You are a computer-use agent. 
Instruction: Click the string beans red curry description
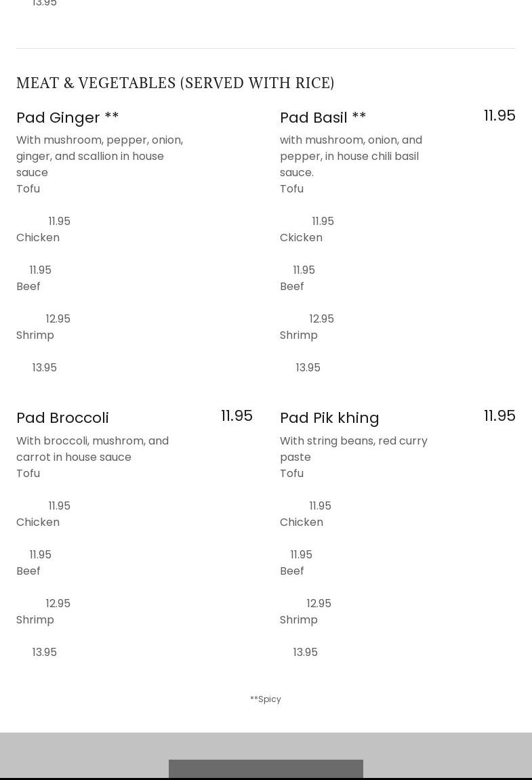pyautogui.click(x=353, y=449)
